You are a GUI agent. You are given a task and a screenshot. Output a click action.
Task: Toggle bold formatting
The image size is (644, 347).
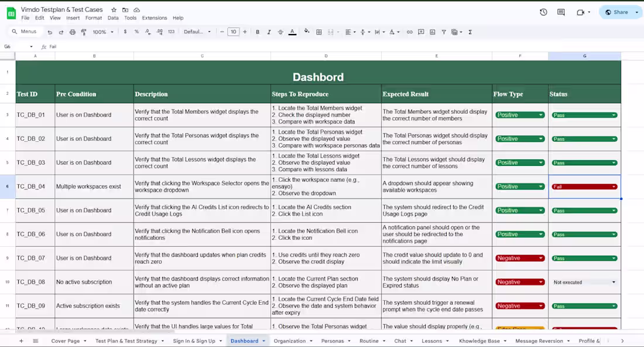(x=258, y=32)
